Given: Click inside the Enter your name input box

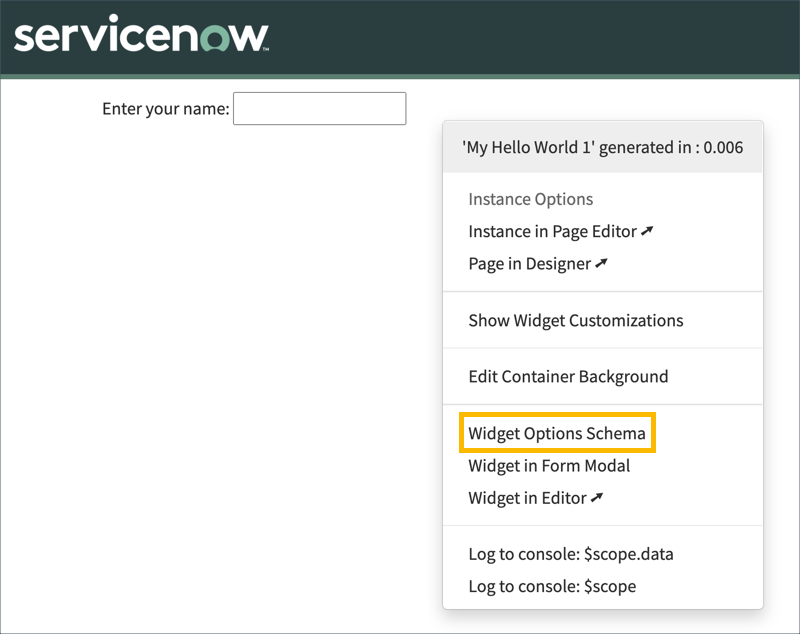Looking at the screenshot, I should point(319,108).
